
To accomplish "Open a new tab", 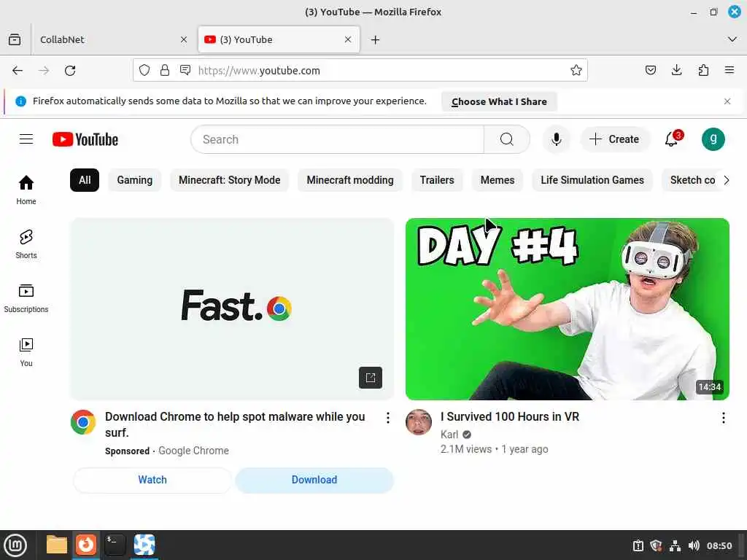I will tap(376, 39).
